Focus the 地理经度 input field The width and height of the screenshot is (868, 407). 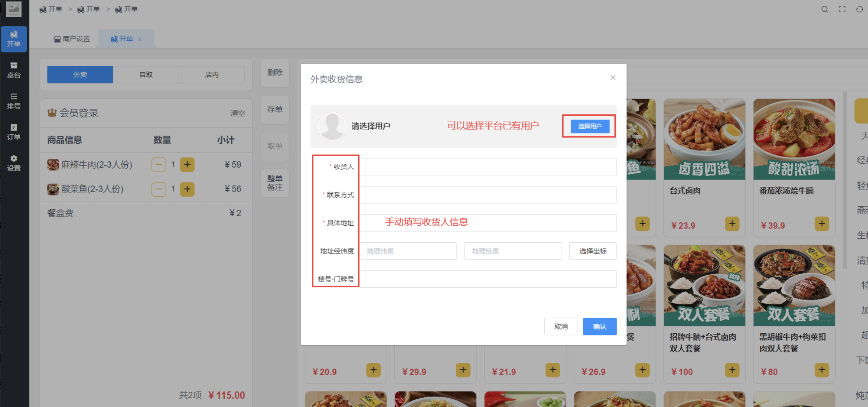[513, 251]
